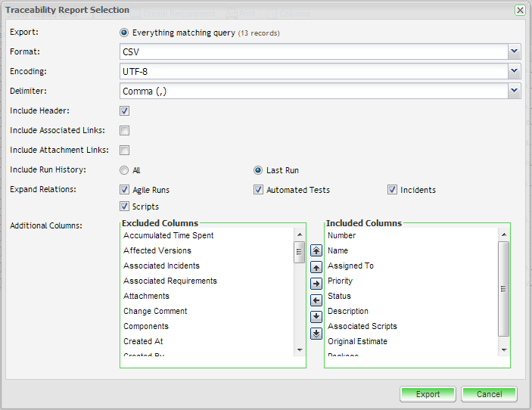Click the Included Columns scrollbar thumb
The height and width of the screenshot is (410, 532).
504,288
